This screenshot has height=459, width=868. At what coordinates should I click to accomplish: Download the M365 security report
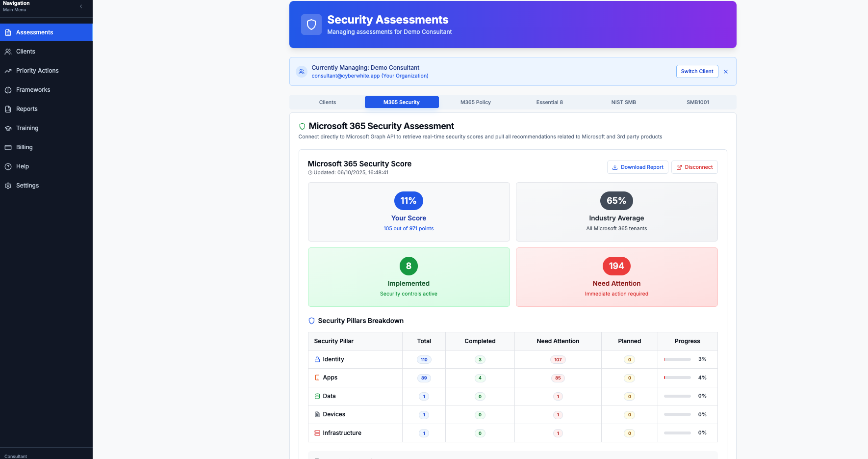tap(638, 167)
